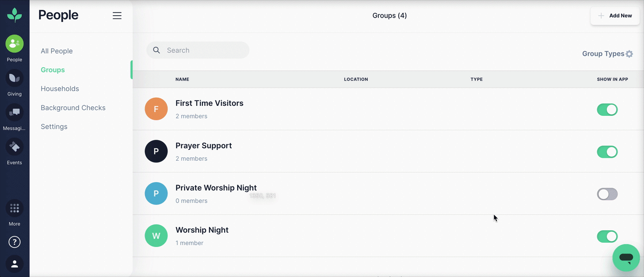Open the Giving section icon
Viewport: 644px width, 277px height.
point(14,78)
